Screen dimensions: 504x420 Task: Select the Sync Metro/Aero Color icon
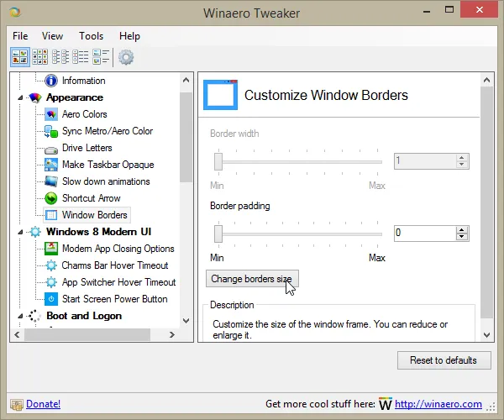point(51,131)
